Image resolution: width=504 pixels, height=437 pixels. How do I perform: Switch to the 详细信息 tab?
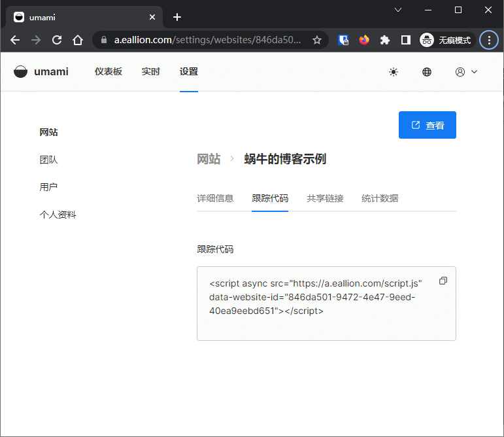(215, 198)
